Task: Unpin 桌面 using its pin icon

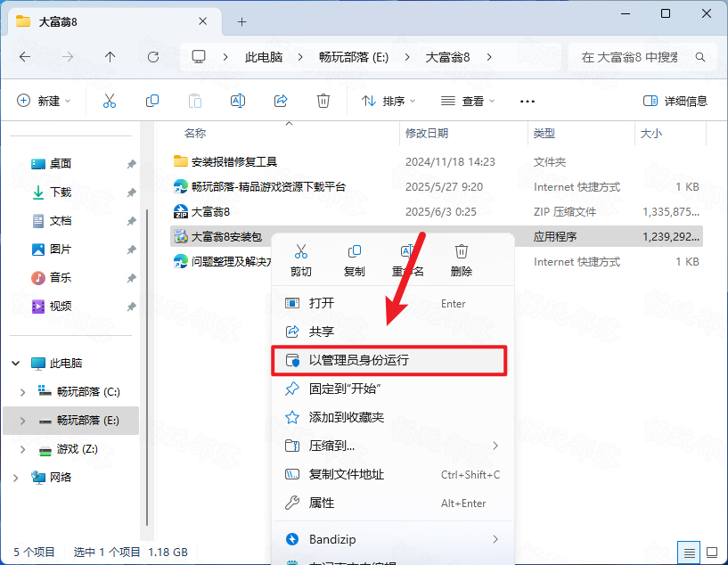Action: pos(132,164)
